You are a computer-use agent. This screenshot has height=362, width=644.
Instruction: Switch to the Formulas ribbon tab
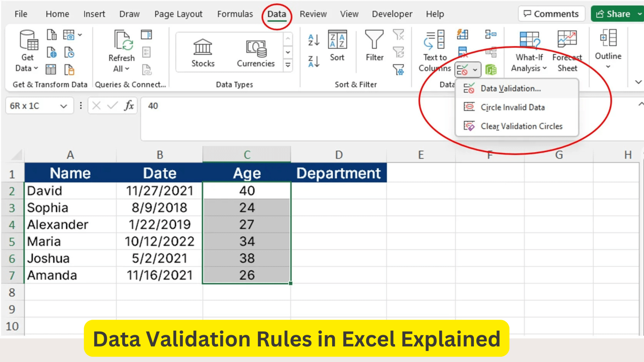[x=235, y=14]
